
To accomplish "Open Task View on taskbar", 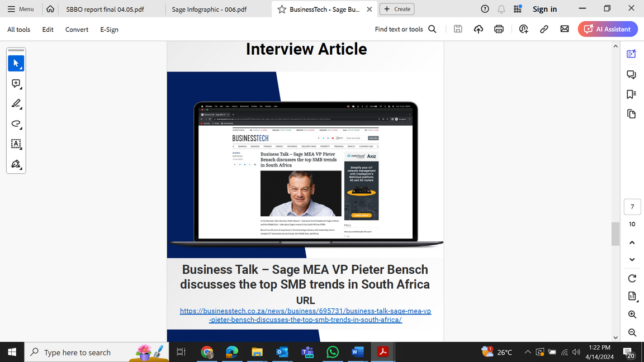I will pyautogui.click(x=181, y=352).
